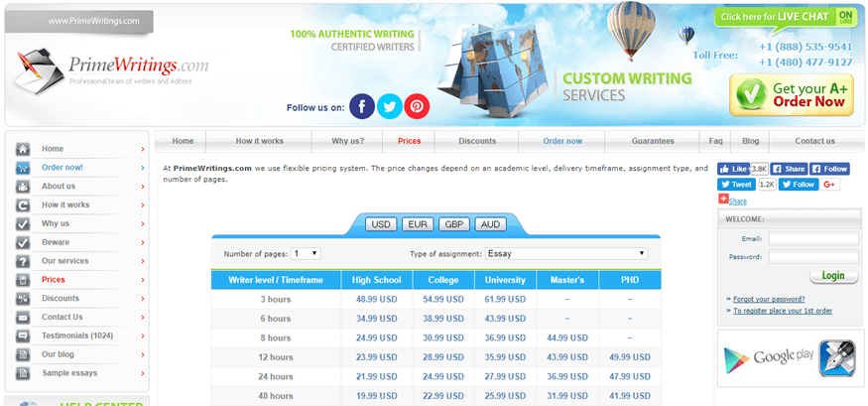The height and width of the screenshot is (406, 868).
Task: Open Discounts in the top navigation bar
Action: [477, 141]
